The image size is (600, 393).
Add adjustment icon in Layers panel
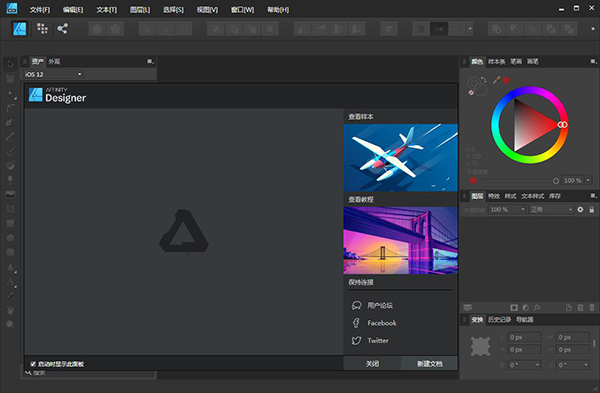pos(526,307)
